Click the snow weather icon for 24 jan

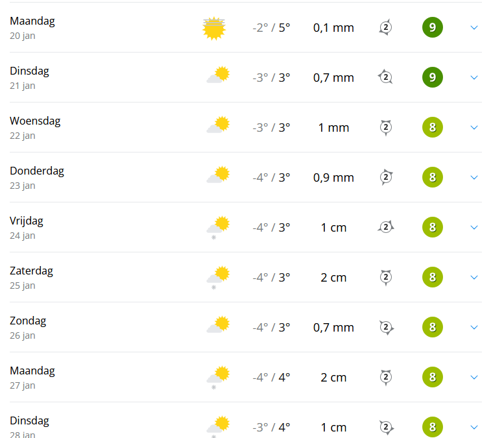click(218, 228)
